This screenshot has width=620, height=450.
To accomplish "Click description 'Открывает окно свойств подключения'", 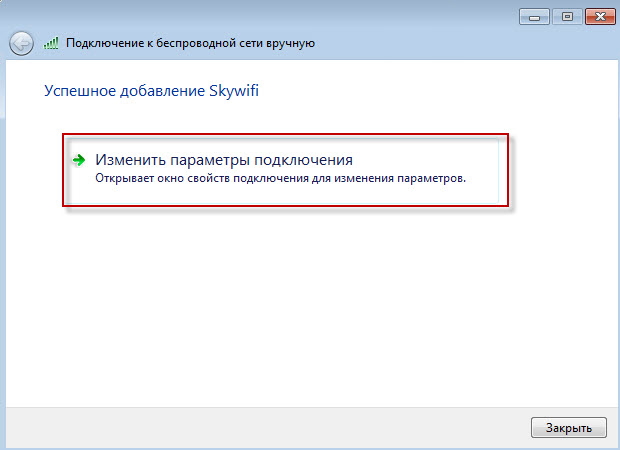I will 202,178.
